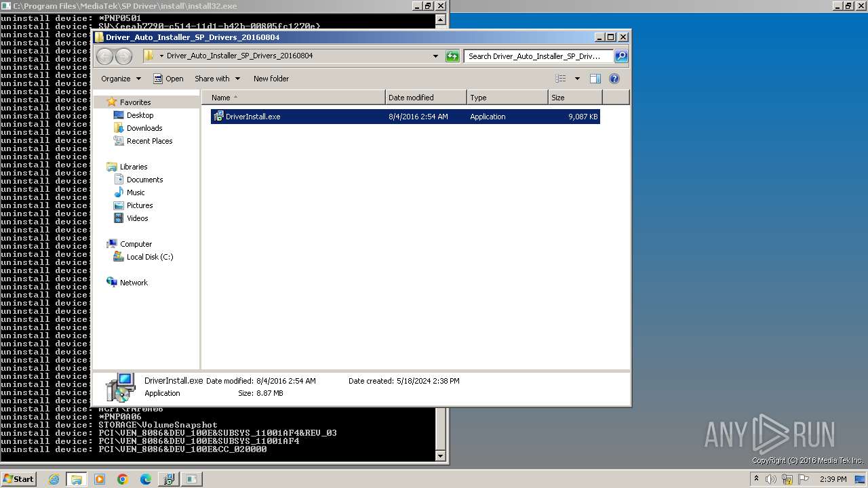Viewport: 868px width, 488px height.
Task: Click the search magnifier icon
Action: point(620,56)
